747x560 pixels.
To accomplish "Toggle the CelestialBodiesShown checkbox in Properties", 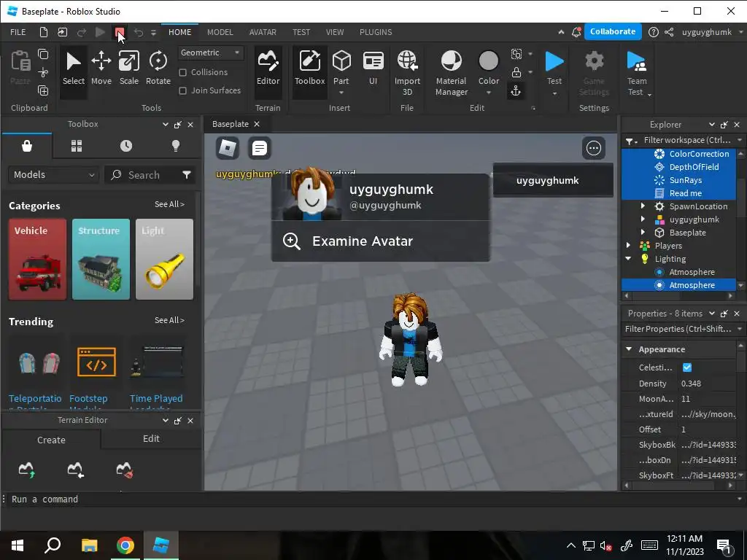I will (x=687, y=367).
